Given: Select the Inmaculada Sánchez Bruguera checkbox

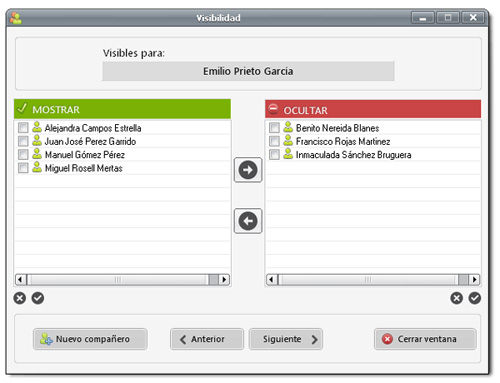Looking at the screenshot, I should pos(274,155).
